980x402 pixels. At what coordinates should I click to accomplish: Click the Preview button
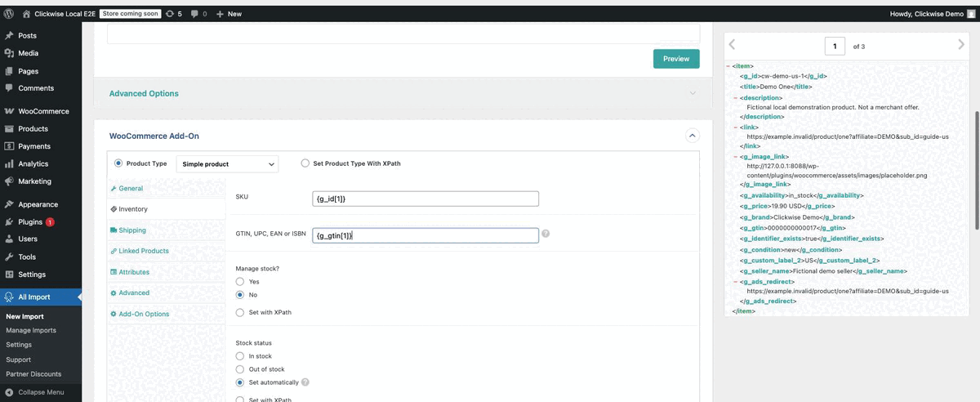(676, 59)
